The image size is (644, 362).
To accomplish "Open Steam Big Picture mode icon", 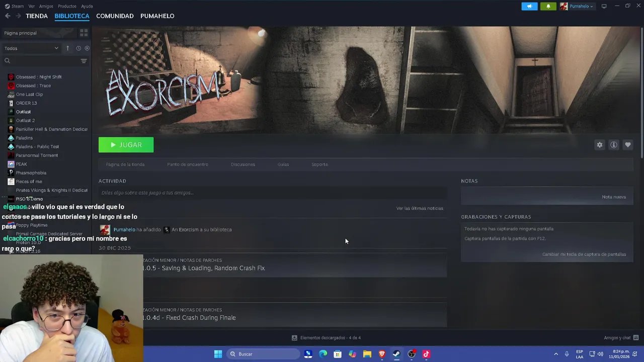I will 604,6.
